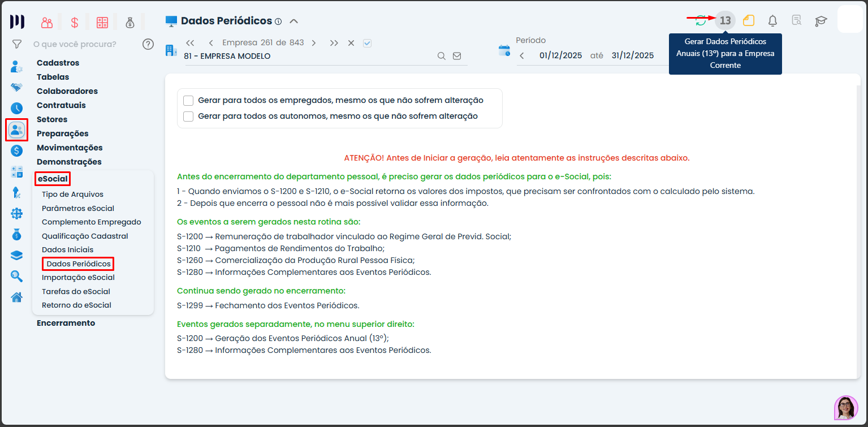Open the graduation cap training icon

[821, 21]
